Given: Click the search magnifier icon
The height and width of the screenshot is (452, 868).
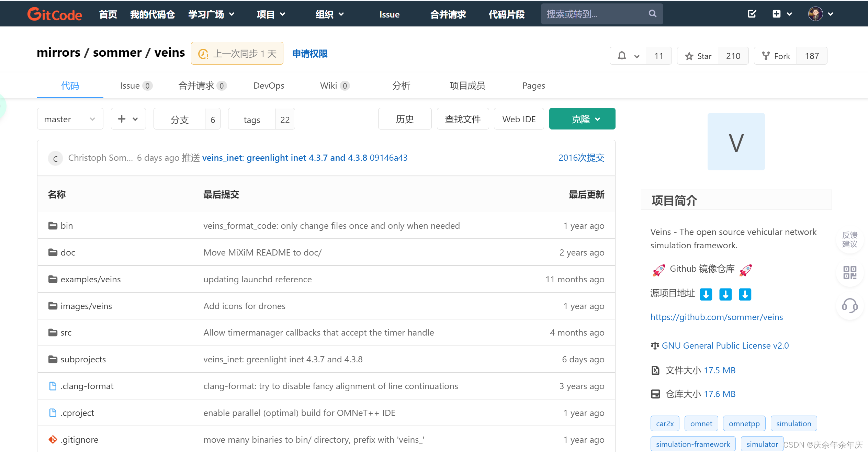Looking at the screenshot, I should click(652, 14).
